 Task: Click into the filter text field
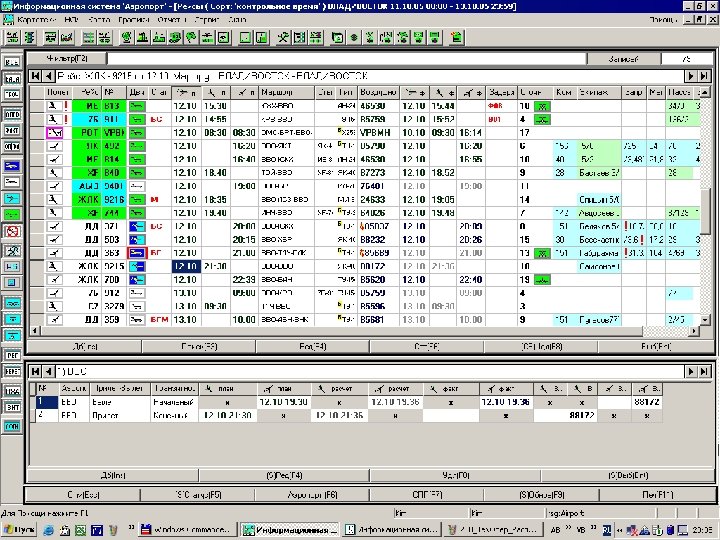click(347, 59)
